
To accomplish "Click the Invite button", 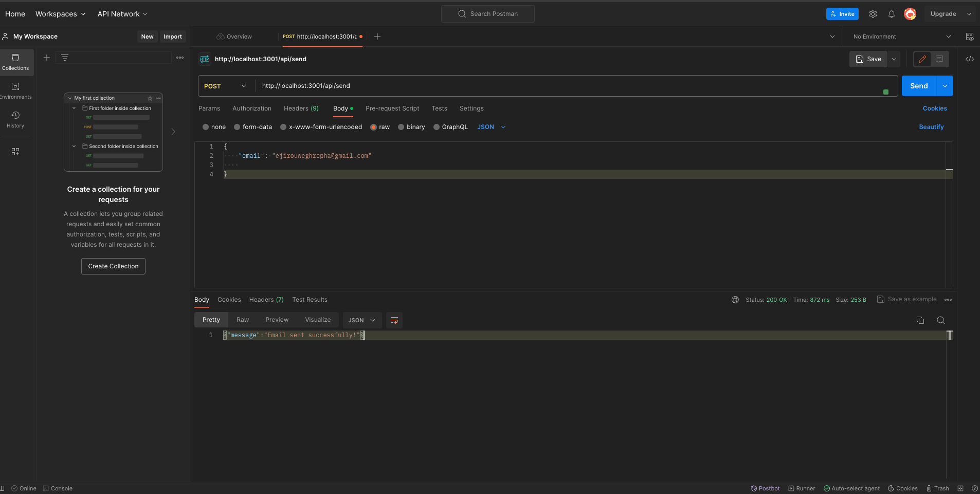I will [842, 14].
